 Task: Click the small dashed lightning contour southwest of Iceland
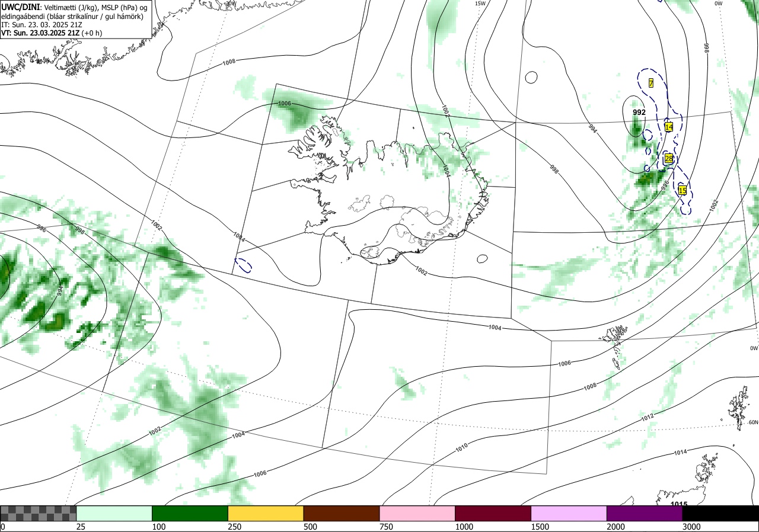coord(243,265)
